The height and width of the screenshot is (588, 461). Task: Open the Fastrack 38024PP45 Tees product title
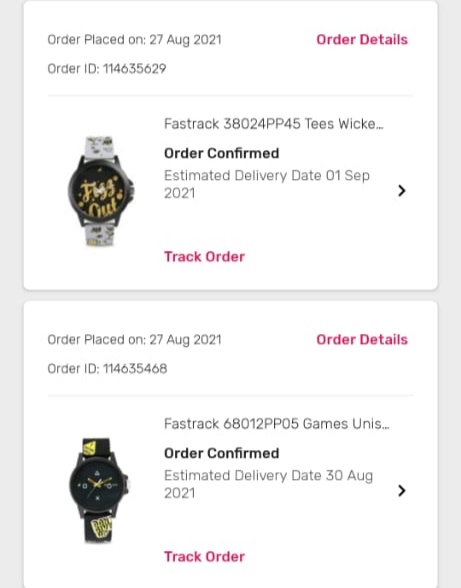click(274, 124)
